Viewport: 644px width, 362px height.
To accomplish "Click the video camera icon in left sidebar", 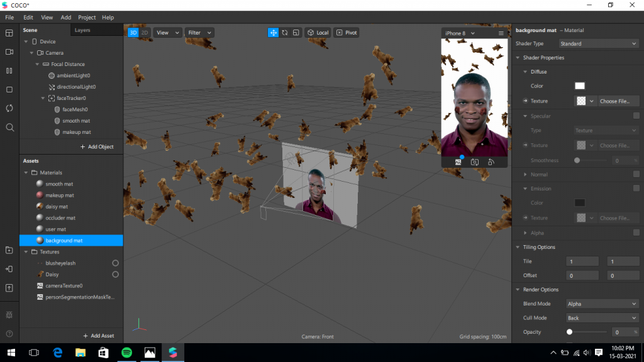I will pyautogui.click(x=9, y=52).
